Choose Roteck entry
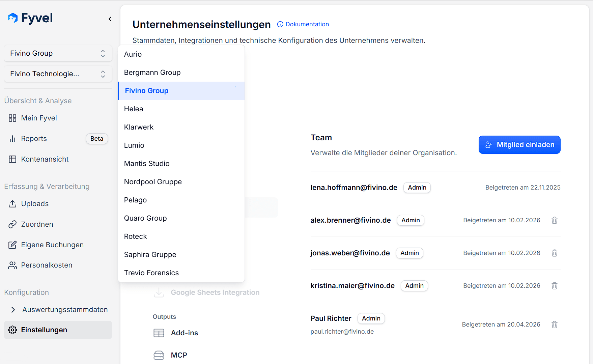Image resolution: width=593 pixels, height=364 pixels. [181, 236]
